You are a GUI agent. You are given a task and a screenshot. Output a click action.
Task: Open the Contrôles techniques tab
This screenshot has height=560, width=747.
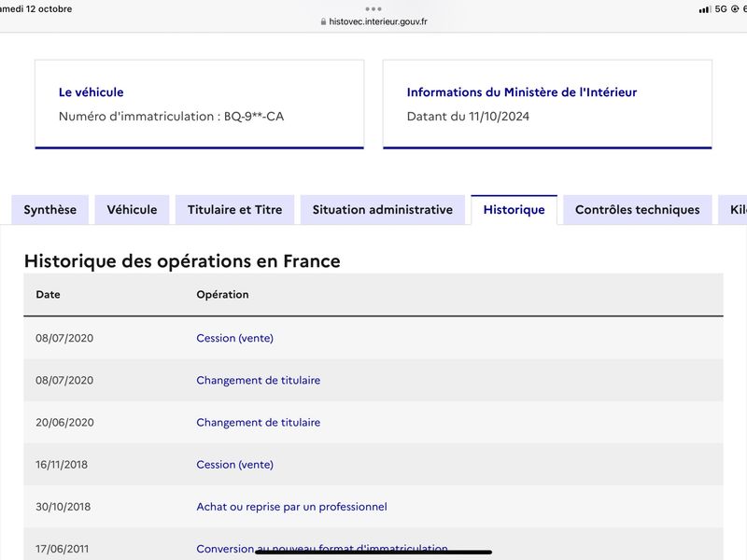click(x=638, y=209)
